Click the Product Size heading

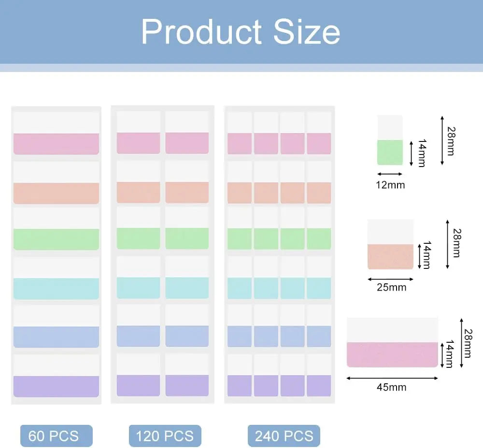click(241, 32)
